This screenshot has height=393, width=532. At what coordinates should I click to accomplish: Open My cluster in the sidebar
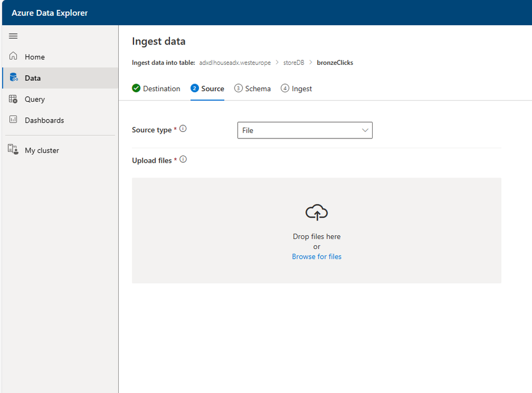point(60,150)
